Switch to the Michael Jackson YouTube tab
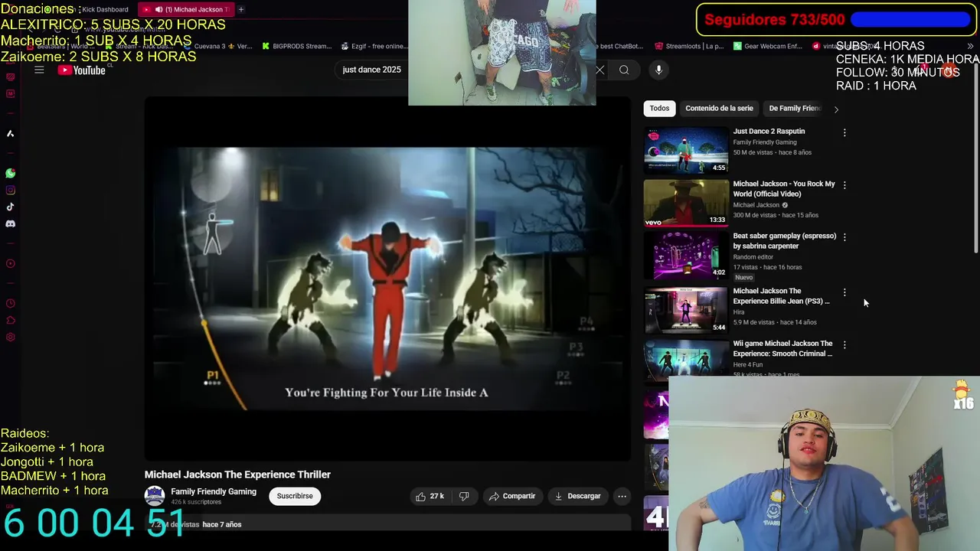Viewport: 980px width, 551px height. (x=187, y=9)
